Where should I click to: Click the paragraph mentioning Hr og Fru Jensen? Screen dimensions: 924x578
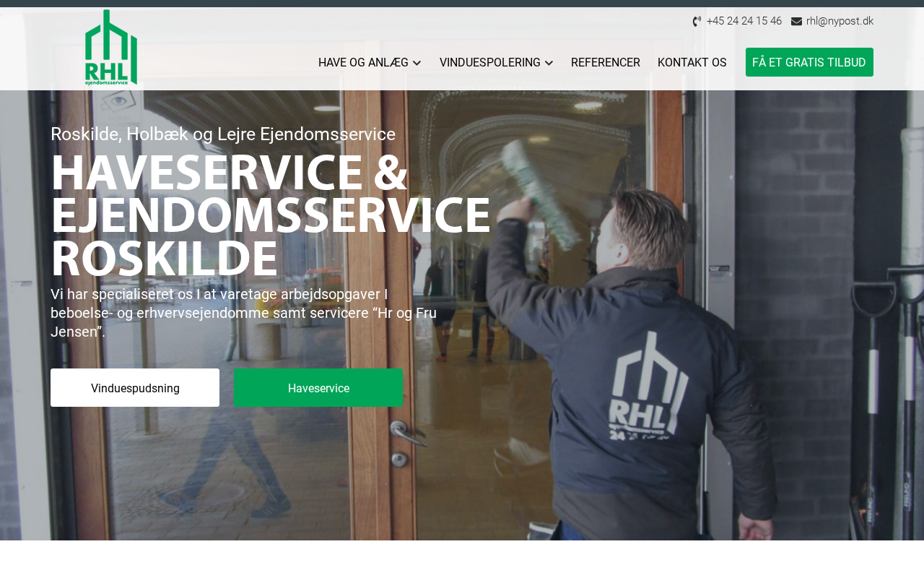click(244, 314)
